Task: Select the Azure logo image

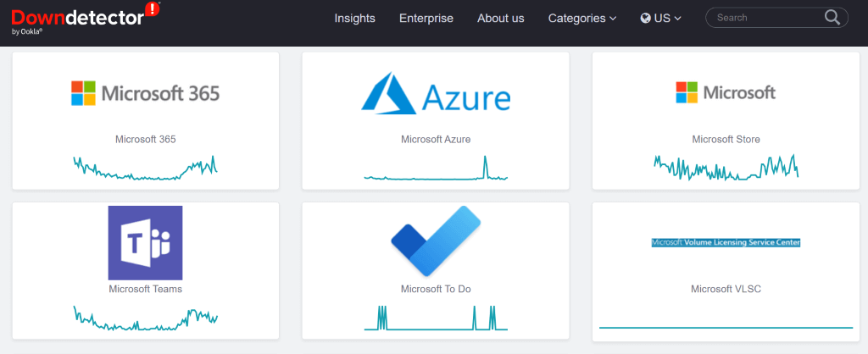Action: tap(436, 93)
